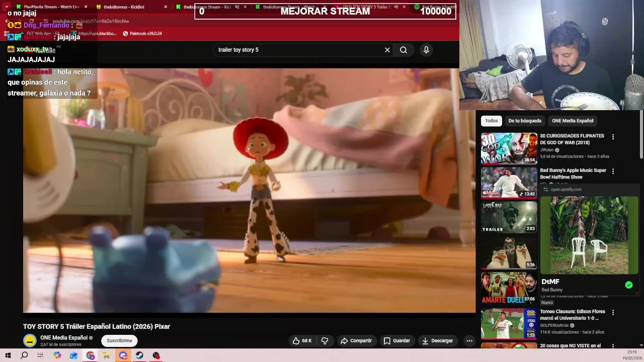Close the FlaviFlavita Stream tab
644x362 pixels.
point(86,7)
